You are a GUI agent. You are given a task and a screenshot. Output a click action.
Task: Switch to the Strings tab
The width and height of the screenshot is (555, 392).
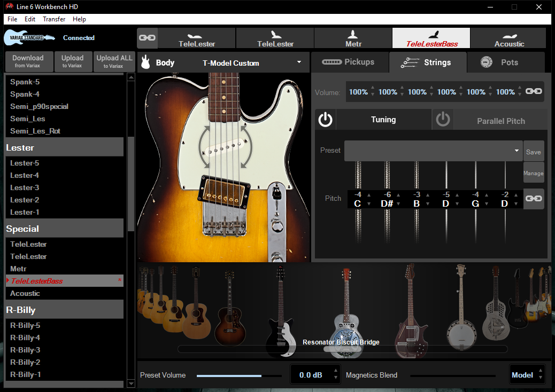pyautogui.click(x=428, y=62)
